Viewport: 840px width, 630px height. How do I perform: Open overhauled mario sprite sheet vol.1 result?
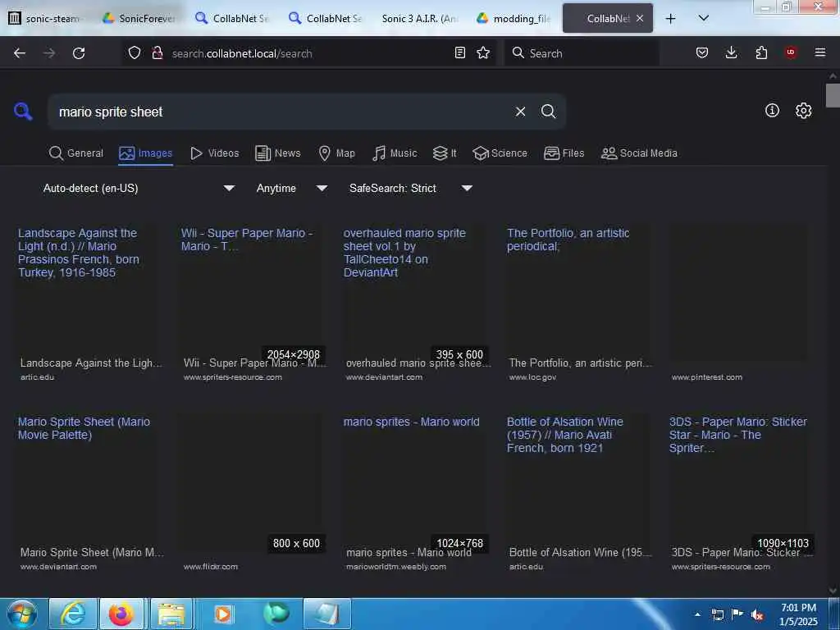click(415, 303)
